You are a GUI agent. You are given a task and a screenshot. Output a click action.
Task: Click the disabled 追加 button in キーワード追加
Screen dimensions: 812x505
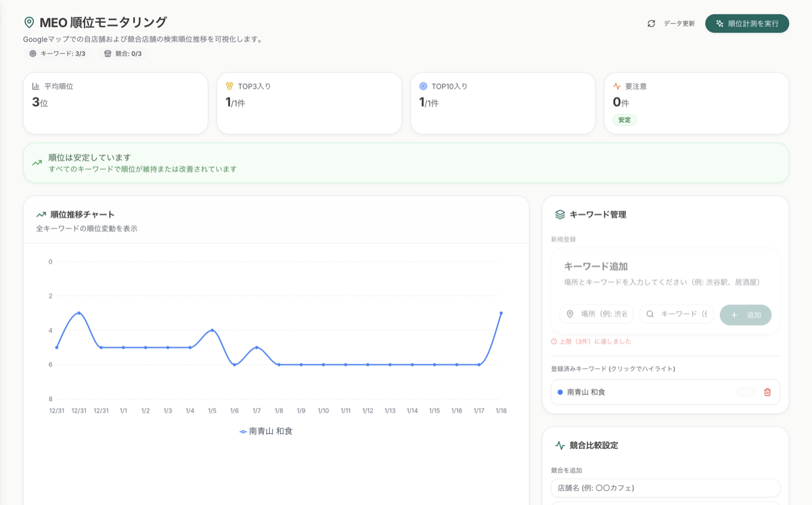(745, 314)
